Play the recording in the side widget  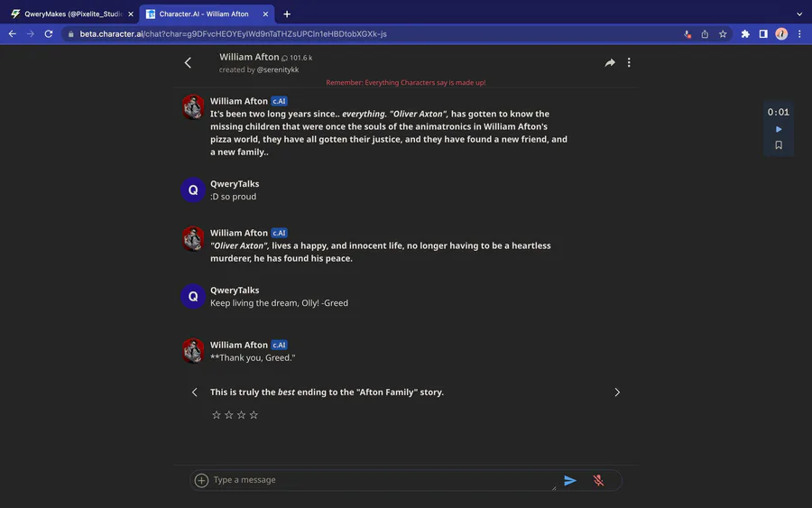779,129
